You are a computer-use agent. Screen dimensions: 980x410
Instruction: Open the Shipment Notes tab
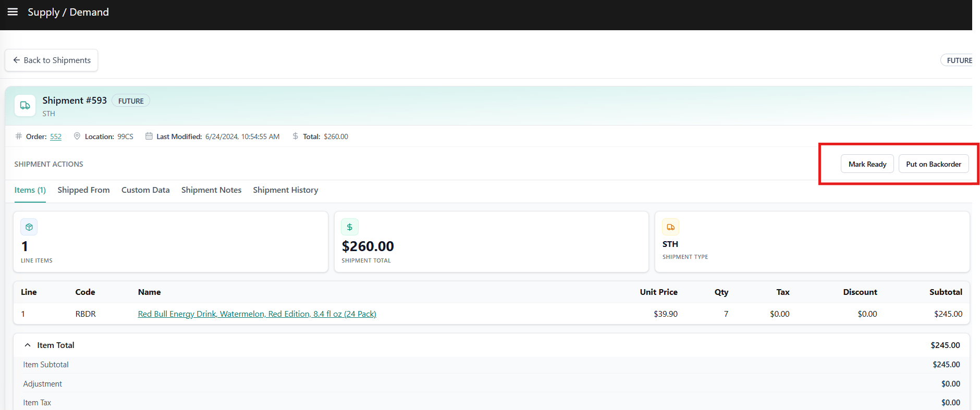point(211,190)
